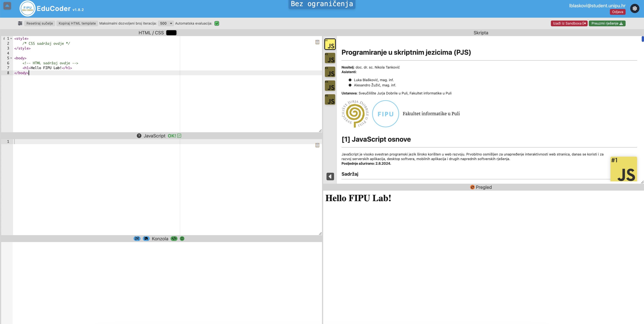644x324 pixels.
Task: Select JS script lesson #5
Action: click(330, 99)
